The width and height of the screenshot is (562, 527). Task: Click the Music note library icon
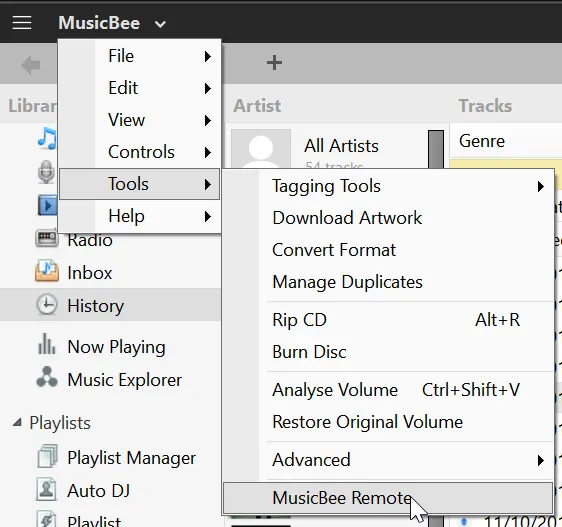click(47, 138)
